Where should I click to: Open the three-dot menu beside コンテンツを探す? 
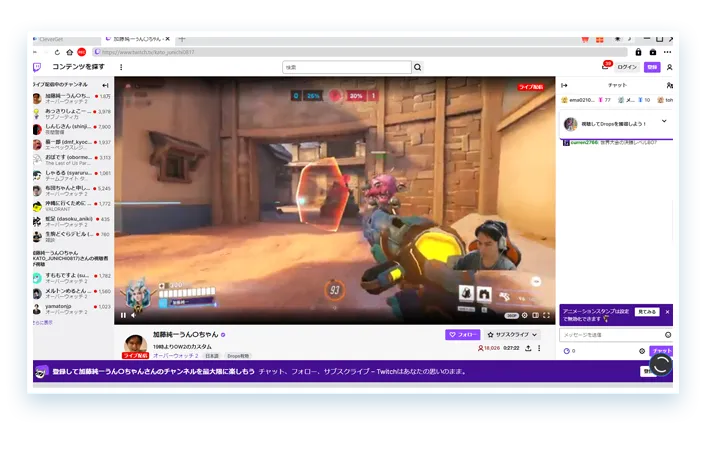point(121,67)
